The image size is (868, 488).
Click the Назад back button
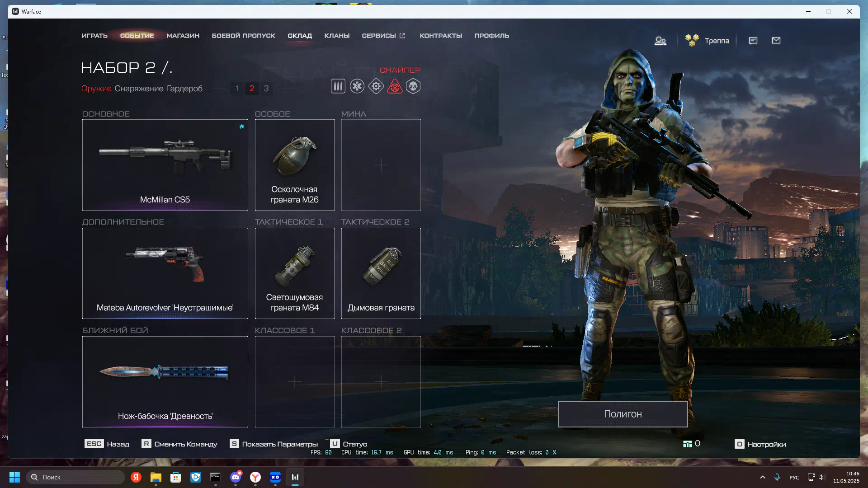click(107, 444)
